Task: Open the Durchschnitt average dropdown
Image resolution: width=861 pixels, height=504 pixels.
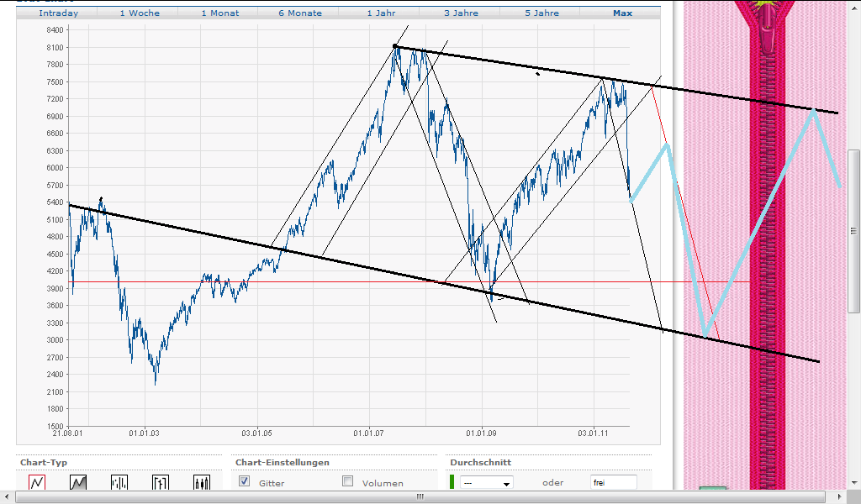Action: [x=487, y=483]
